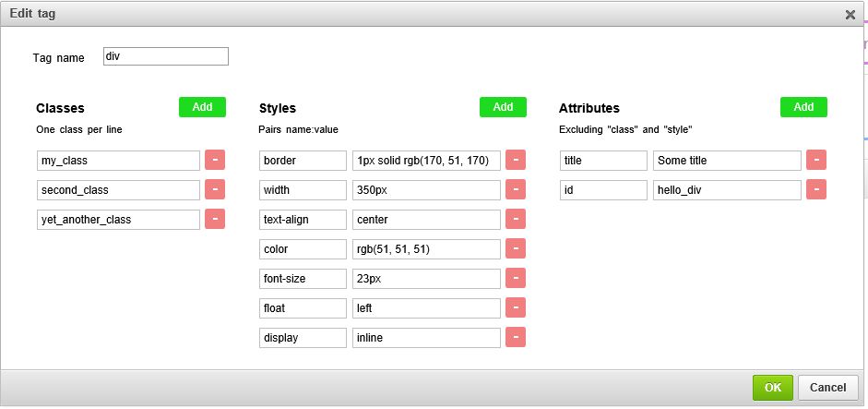
Task: Delete the border style row
Action: 516,160
